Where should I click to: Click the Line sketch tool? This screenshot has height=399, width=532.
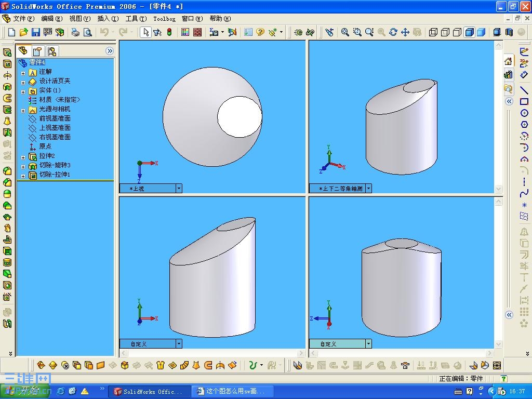pos(524,90)
